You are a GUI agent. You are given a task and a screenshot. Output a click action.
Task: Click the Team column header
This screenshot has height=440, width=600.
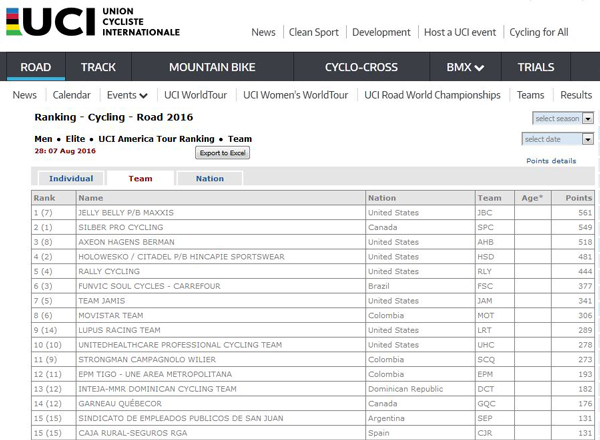[x=495, y=198]
